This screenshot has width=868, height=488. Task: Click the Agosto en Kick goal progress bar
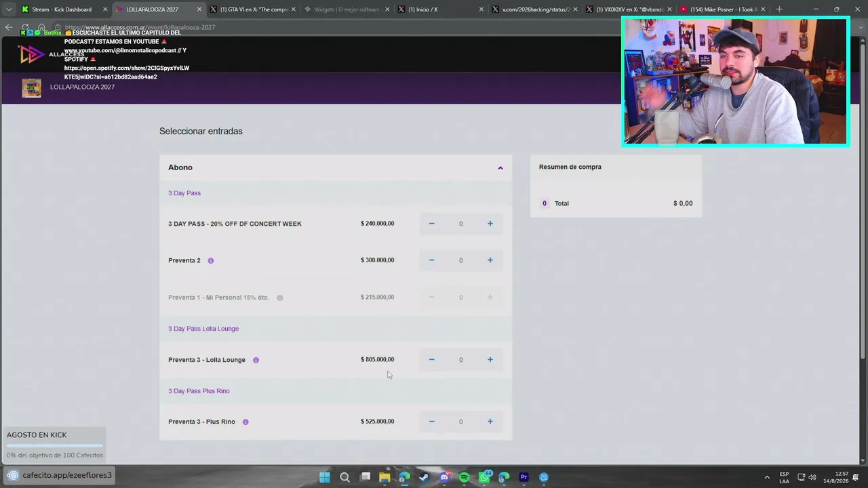click(x=55, y=445)
